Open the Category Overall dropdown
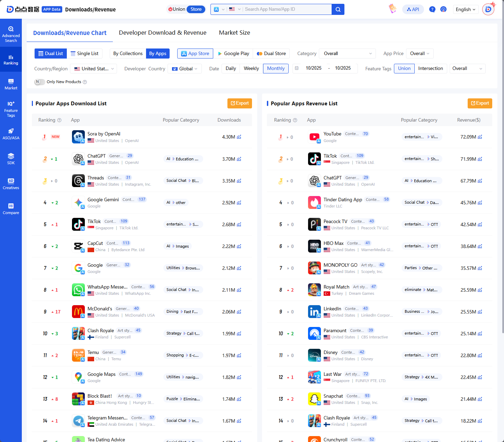504x442 pixels. tap(348, 53)
